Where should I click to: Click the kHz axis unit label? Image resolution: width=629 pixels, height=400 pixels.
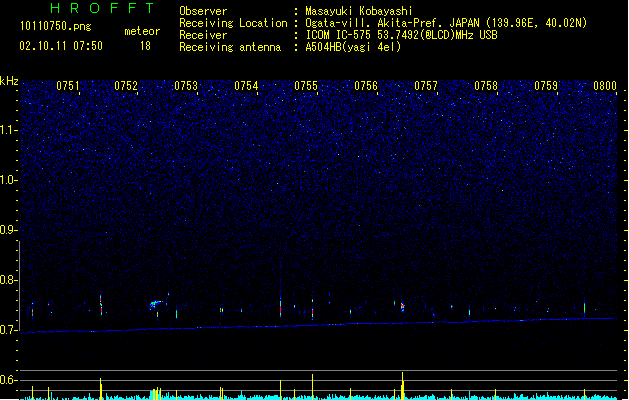[9, 81]
